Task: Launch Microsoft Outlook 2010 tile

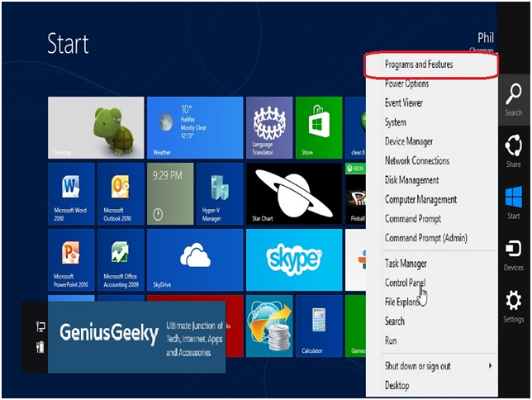Action: tap(121, 193)
